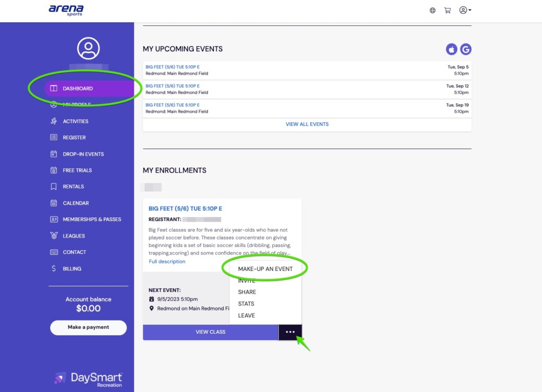
Task: Add events to Apple calendar icon
Action: click(451, 49)
